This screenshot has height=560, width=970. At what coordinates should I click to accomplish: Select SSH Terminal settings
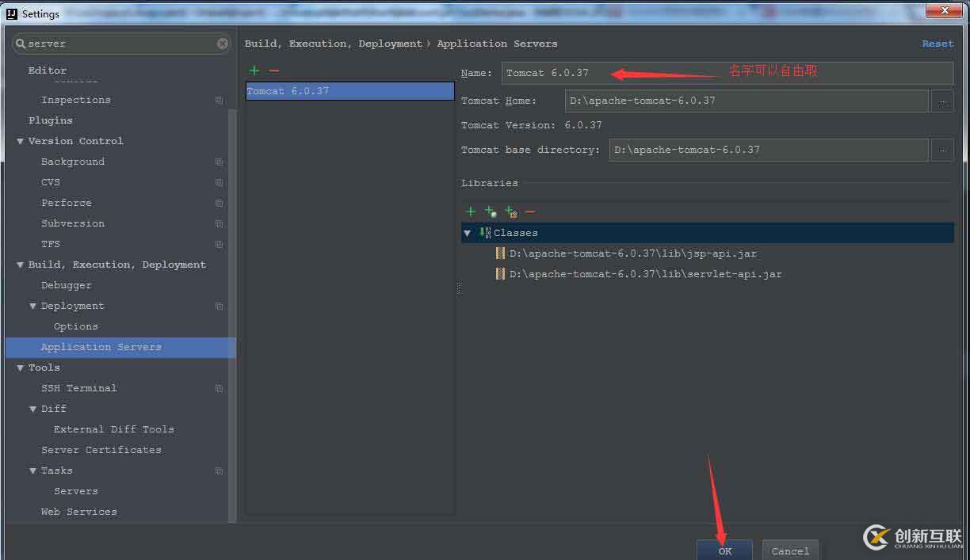pyautogui.click(x=78, y=388)
